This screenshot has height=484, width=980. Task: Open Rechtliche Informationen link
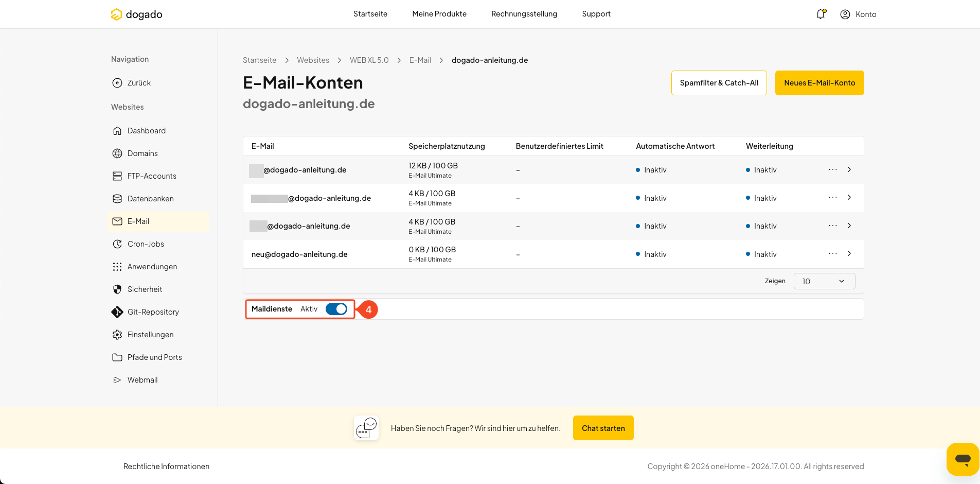[166, 466]
